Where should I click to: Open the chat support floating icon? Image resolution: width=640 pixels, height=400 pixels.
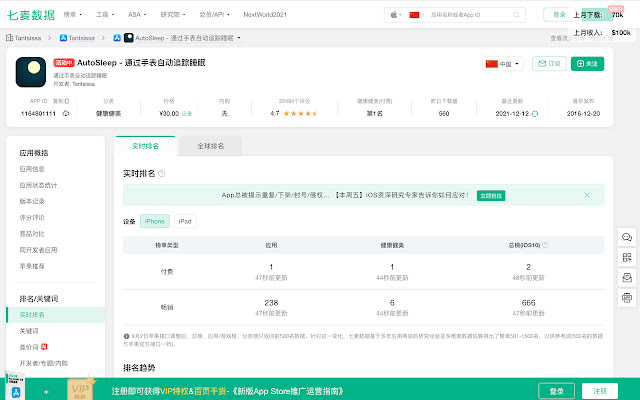point(627,237)
